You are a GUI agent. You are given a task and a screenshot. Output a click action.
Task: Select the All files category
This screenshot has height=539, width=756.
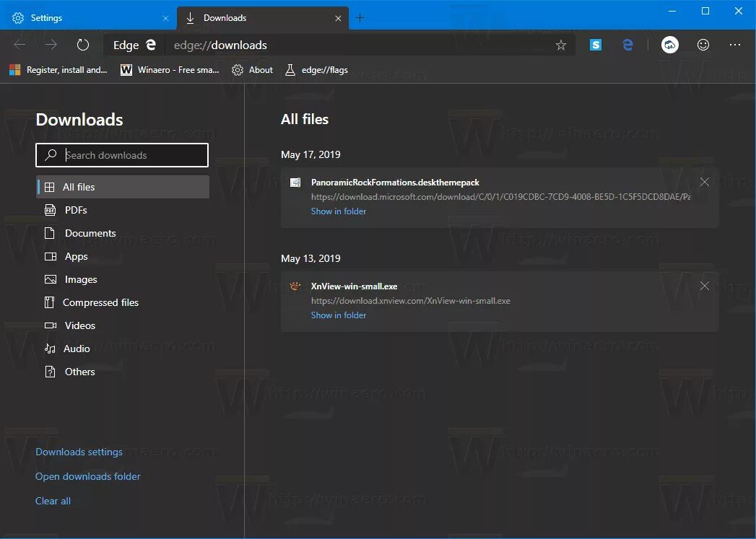tap(123, 187)
